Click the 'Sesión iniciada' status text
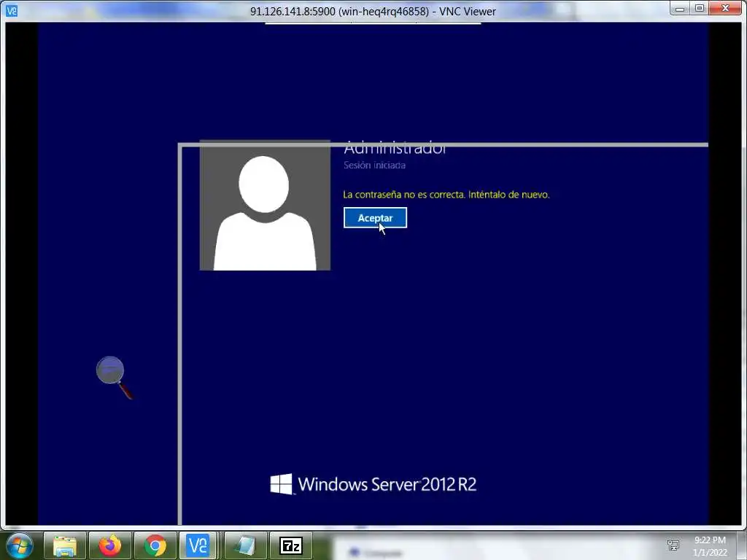Screen dimensions: 747x560 pyautogui.click(x=374, y=166)
